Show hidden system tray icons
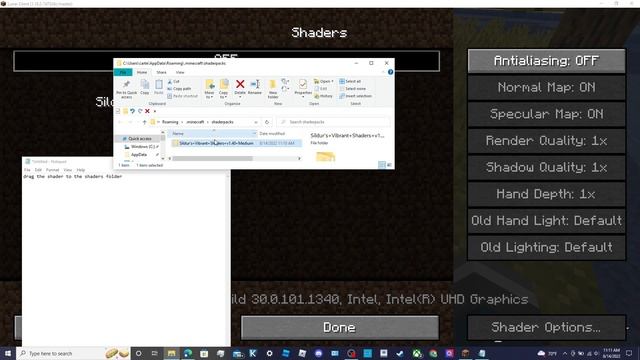Screen dimensions: 640x360 pyautogui.click(x=565, y=353)
